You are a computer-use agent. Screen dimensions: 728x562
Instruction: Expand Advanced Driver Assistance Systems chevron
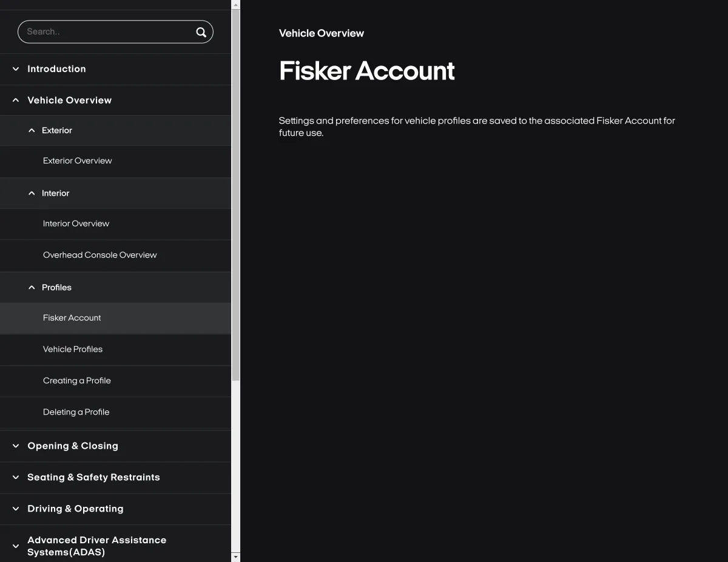[16, 546]
